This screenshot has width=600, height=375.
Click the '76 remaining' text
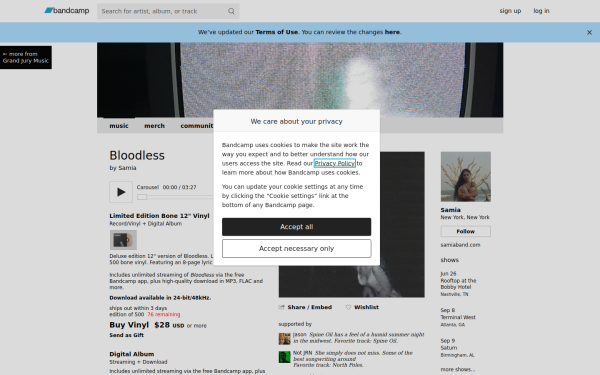coord(163,315)
